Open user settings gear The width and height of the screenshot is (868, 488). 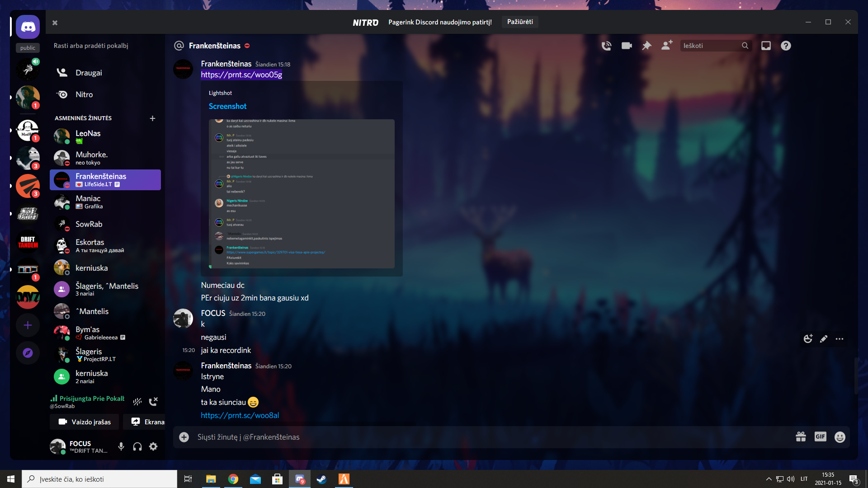(153, 446)
